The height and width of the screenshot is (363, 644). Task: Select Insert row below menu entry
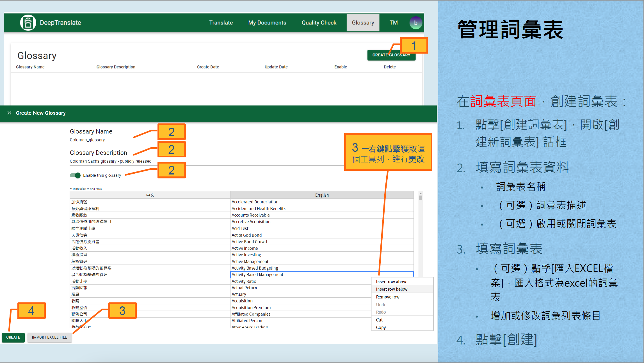click(x=391, y=289)
